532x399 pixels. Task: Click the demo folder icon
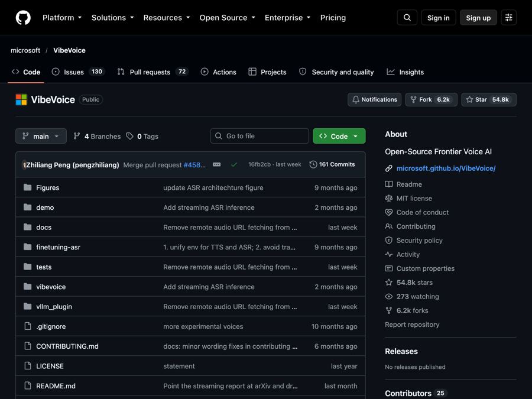coord(27,207)
